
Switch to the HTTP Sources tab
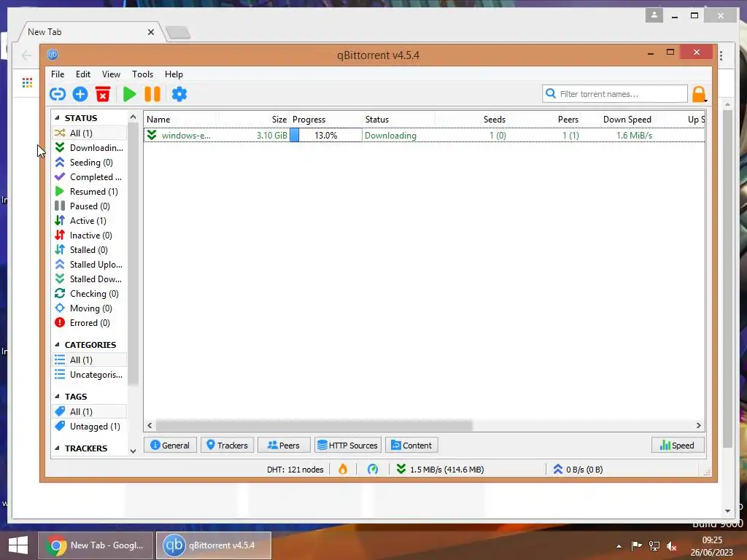(x=348, y=446)
